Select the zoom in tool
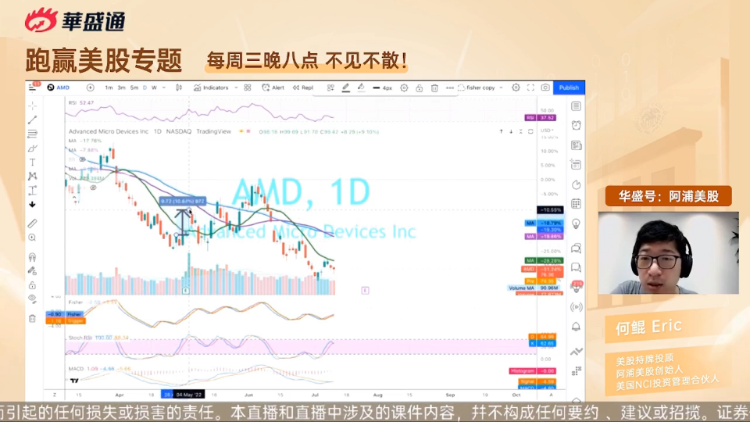The image size is (750, 422). coord(33,237)
